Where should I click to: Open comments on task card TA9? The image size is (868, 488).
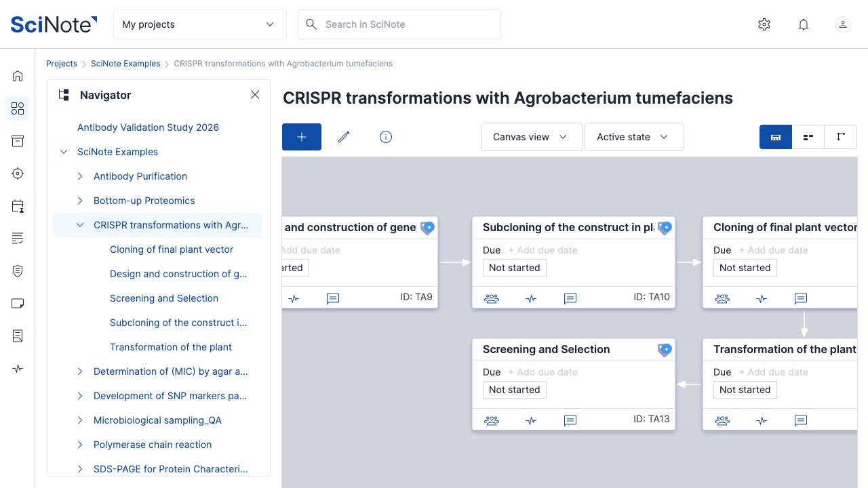coord(333,298)
